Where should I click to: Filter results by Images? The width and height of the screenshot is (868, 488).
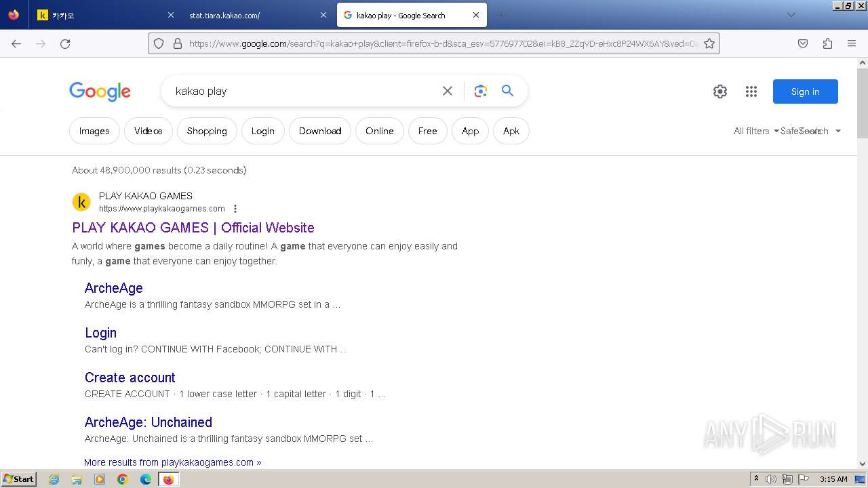point(94,131)
